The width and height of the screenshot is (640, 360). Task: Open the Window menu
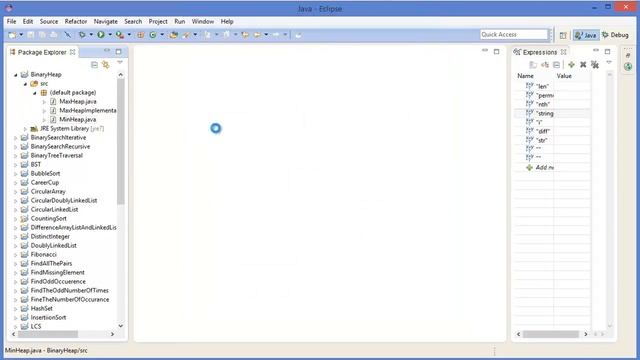tap(203, 22)
